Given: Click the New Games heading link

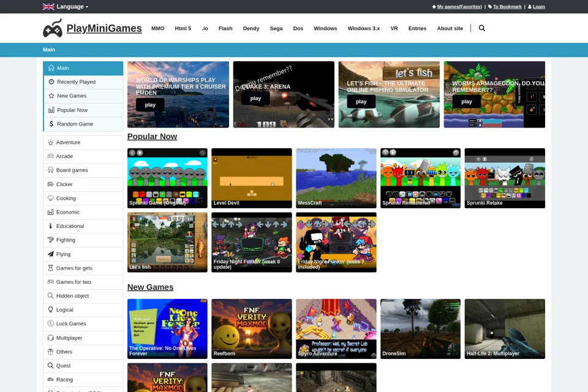Looking at the screenshot, I should tap(151, 287).
